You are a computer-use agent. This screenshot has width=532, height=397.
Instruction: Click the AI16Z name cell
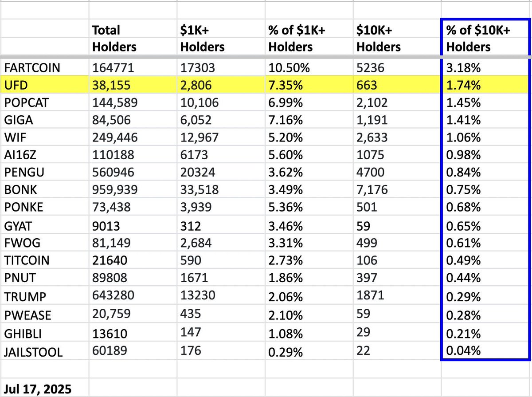point(44,155)
